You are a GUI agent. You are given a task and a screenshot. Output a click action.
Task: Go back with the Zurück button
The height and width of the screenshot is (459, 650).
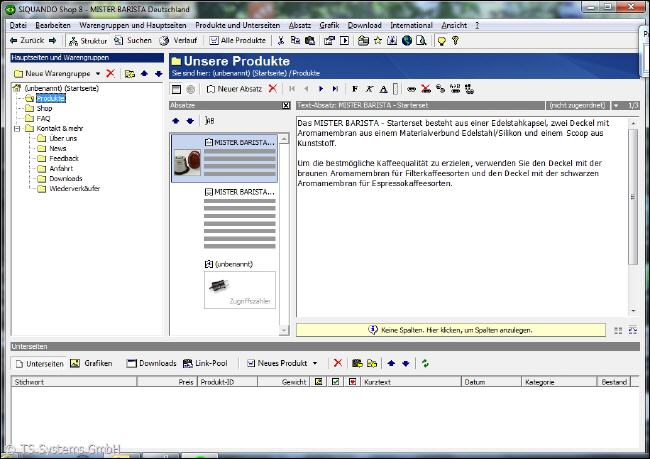click(27, 41)
